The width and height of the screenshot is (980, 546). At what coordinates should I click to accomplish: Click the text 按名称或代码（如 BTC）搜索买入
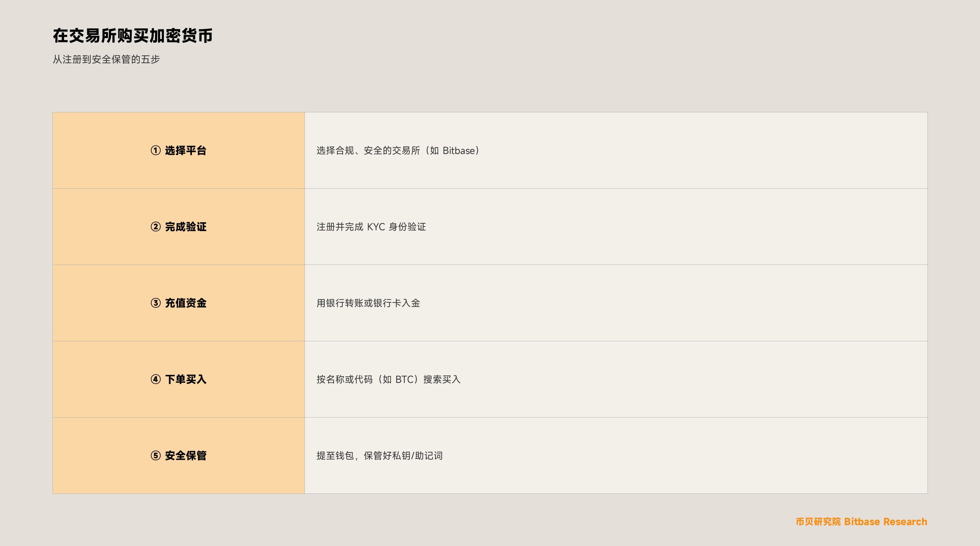pyautogui.click(x=388, y=379)
